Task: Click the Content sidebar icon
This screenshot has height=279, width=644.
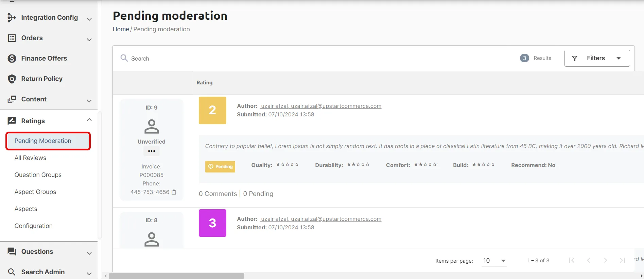Action: [x=12, y=99]
